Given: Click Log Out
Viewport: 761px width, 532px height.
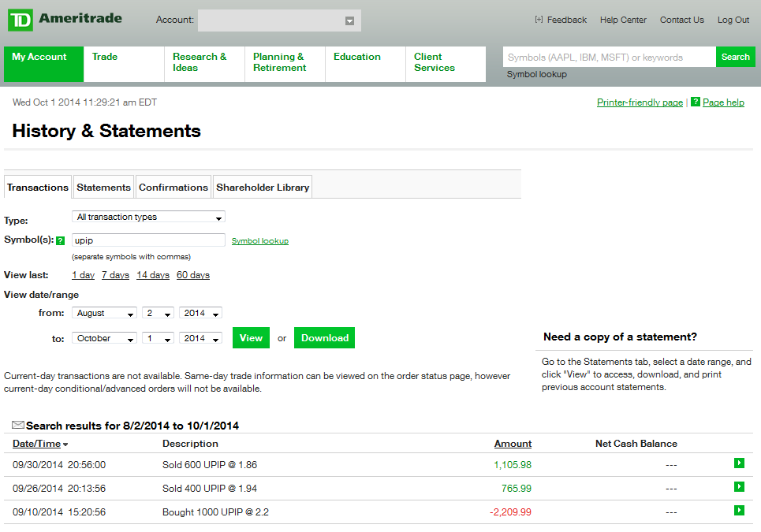Looking at the screenshot, I should click(733, 20).
